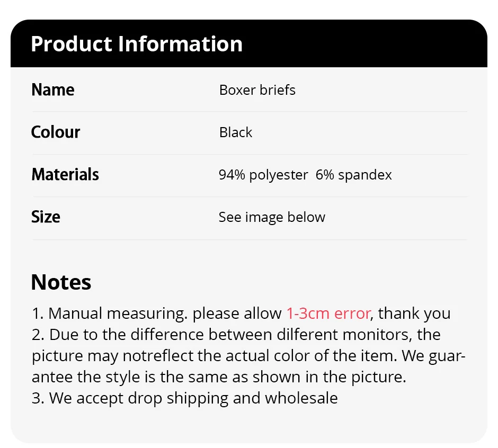Screen dimensions: 498x448
Task: Click the Size row label
Action: (x=46, y=217)
